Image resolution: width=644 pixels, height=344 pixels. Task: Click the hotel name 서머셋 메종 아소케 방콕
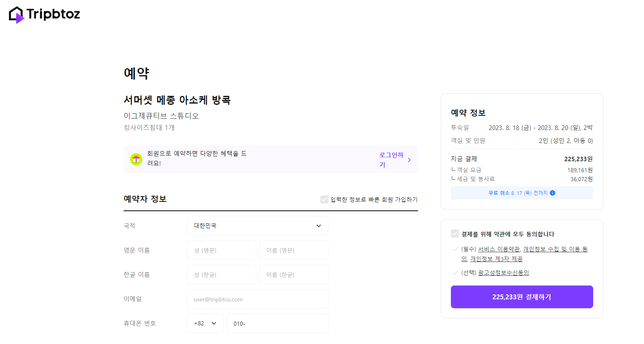[x=177, y=100]
